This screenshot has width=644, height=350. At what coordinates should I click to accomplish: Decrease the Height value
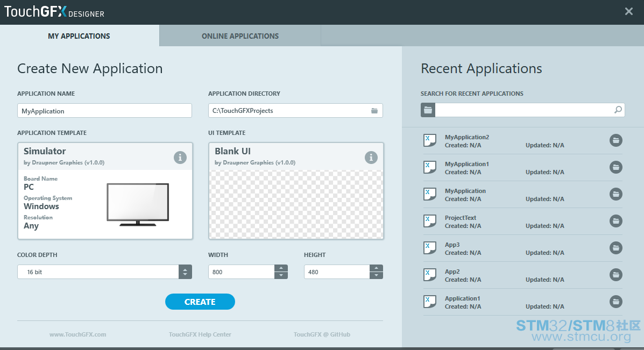tap(376, 275)
